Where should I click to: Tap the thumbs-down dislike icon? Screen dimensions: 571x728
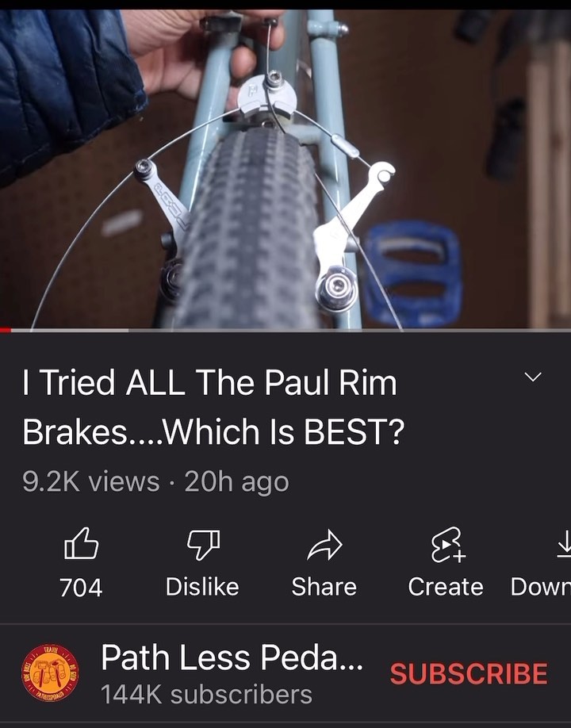coord(203,544)
